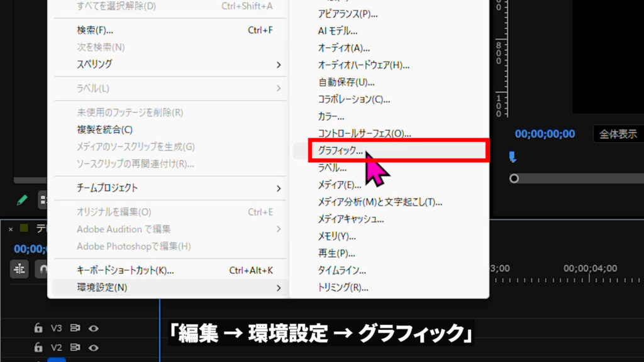Image resolution: width=644 pixels, height=362 pixels.
Task: Click the V3 sync lock icon
Action: [75, 328]
